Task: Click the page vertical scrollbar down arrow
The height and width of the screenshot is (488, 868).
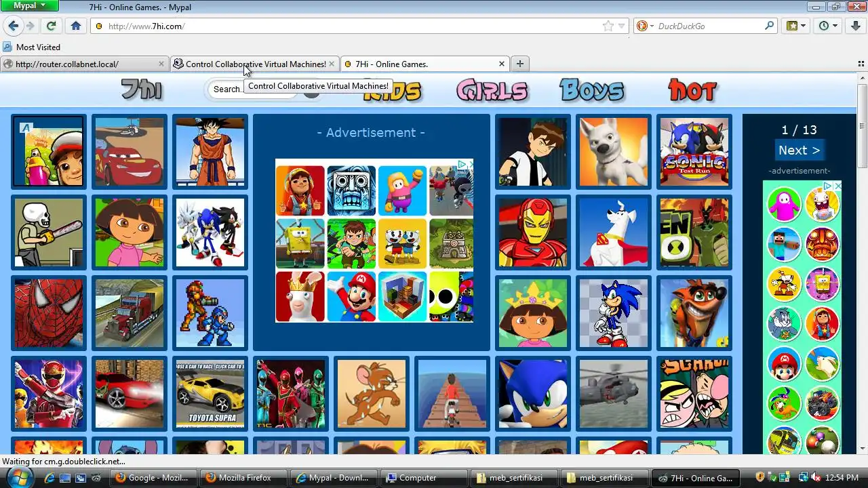Action: [x=863, y=449]
